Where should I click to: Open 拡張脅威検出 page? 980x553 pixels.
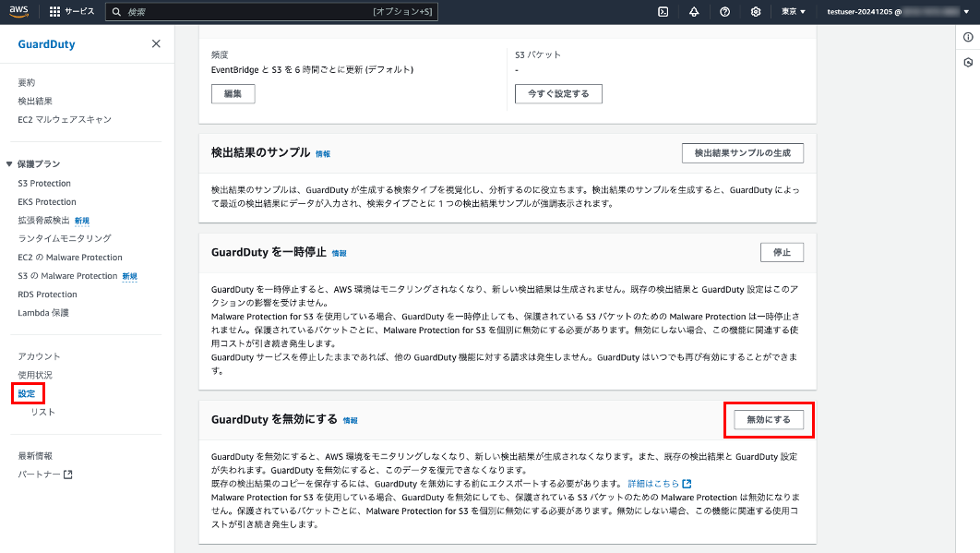(43, 221)
